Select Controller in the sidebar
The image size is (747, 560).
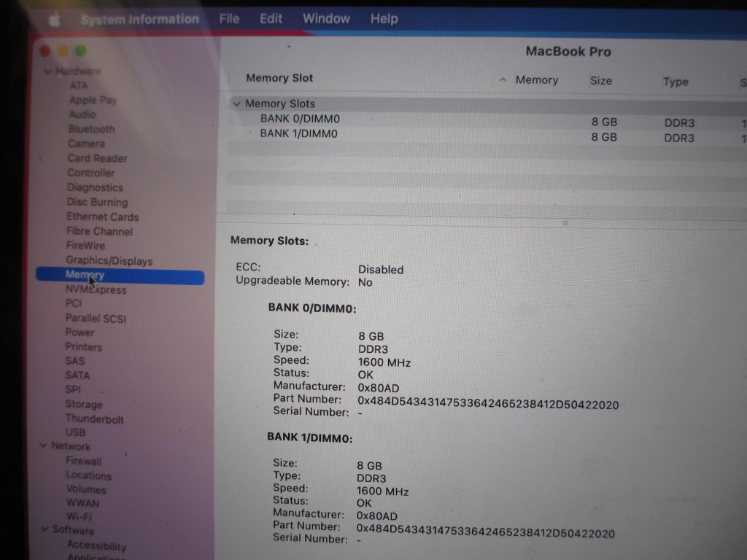coord(91,173)
